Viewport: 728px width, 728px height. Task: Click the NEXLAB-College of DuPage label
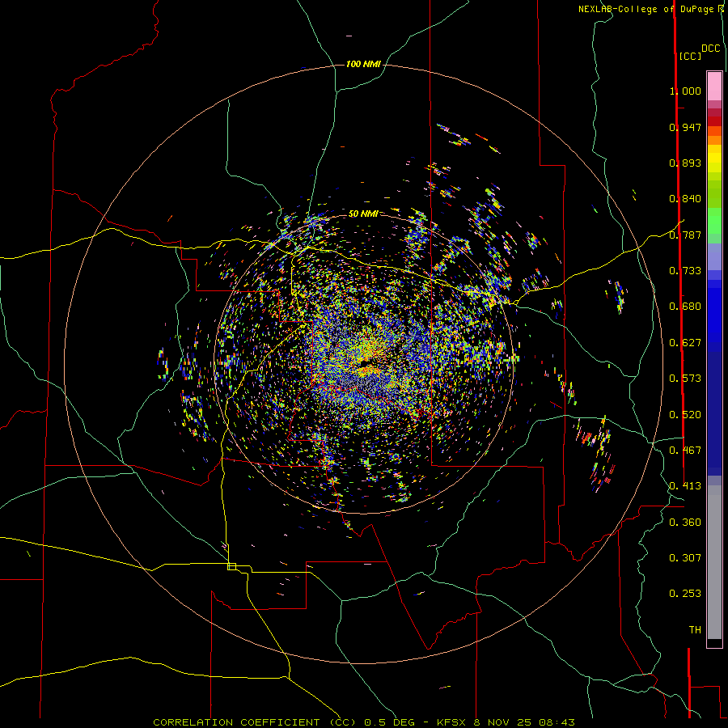(x=648, y=9)
